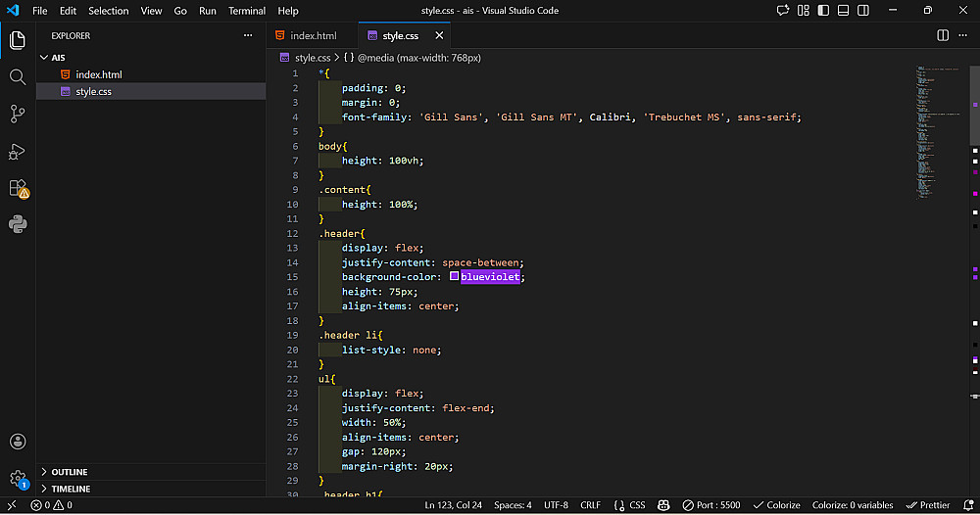Screen dimensions: 980x515
Task: Expand the TIMELINE section
Action: click(71, 489)
